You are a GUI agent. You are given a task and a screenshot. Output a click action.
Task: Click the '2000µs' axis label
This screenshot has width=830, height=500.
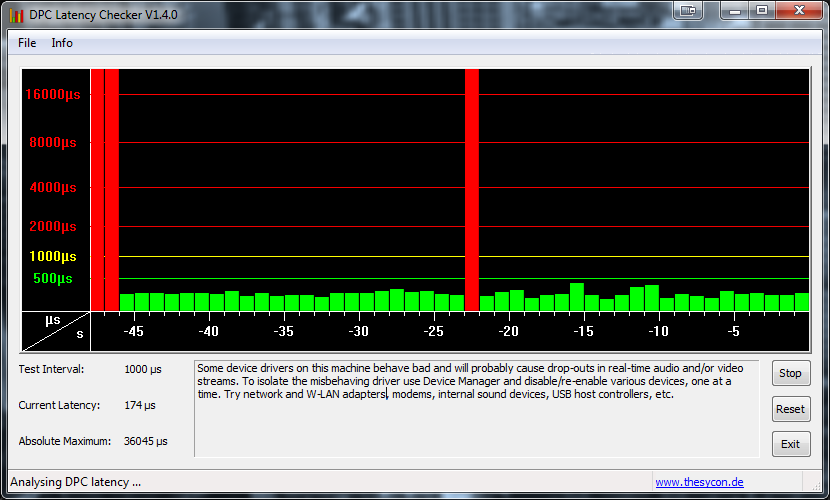click(53, 226)
